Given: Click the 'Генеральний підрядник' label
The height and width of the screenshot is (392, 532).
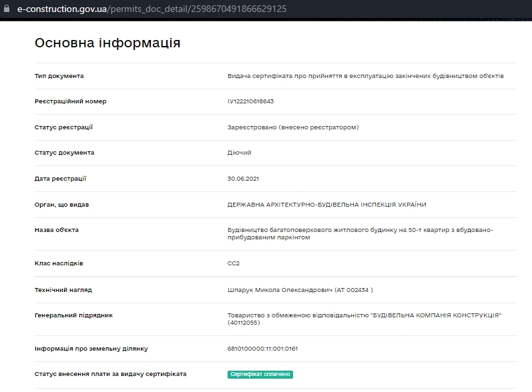Looking at the screenshot, I should [73, 315].
